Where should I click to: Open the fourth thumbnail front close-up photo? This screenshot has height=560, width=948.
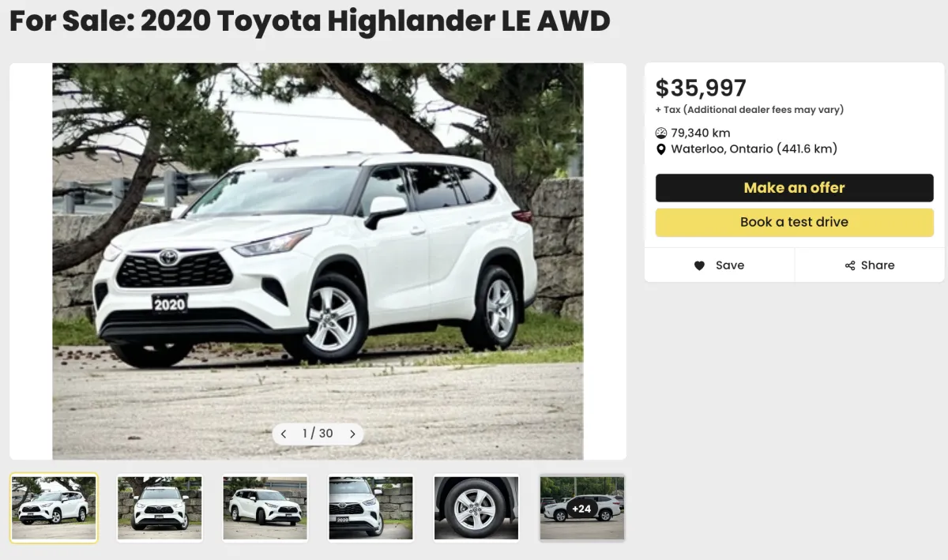point(371,508)
